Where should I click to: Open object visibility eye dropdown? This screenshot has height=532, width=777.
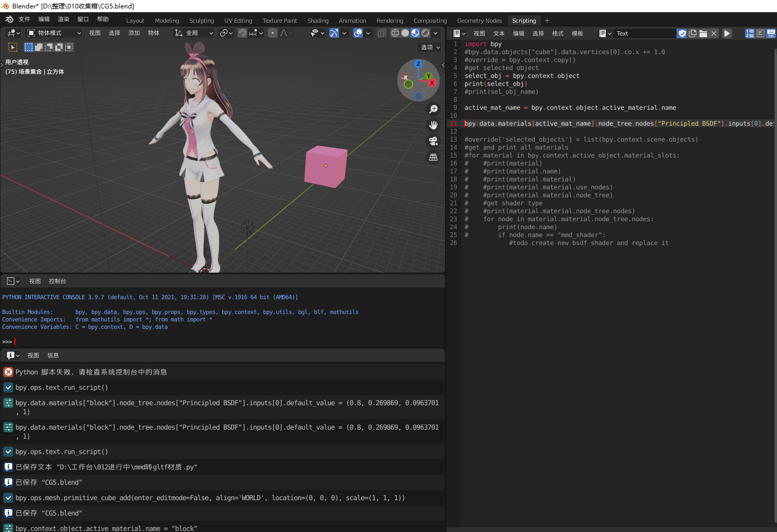pyautogui.click(x=317, y=33)
